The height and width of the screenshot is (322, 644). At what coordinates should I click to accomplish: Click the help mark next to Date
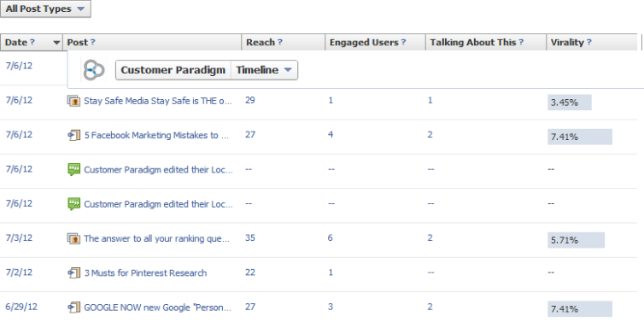tap(32, 43)
